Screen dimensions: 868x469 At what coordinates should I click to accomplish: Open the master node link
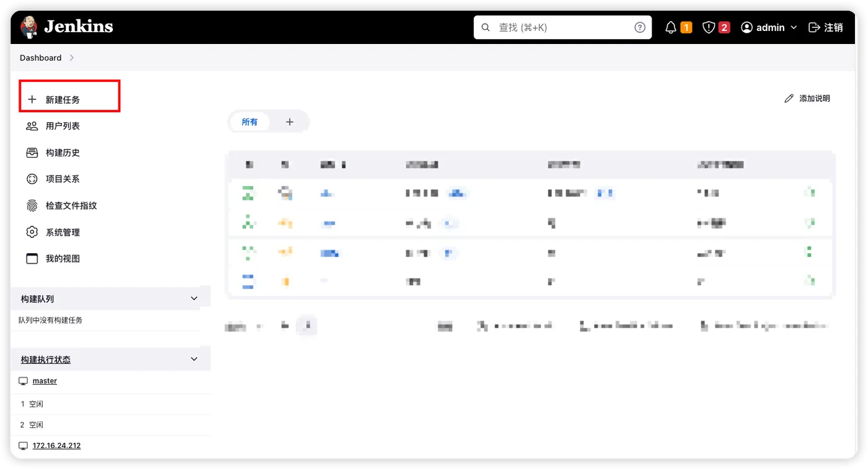[45, 381]
